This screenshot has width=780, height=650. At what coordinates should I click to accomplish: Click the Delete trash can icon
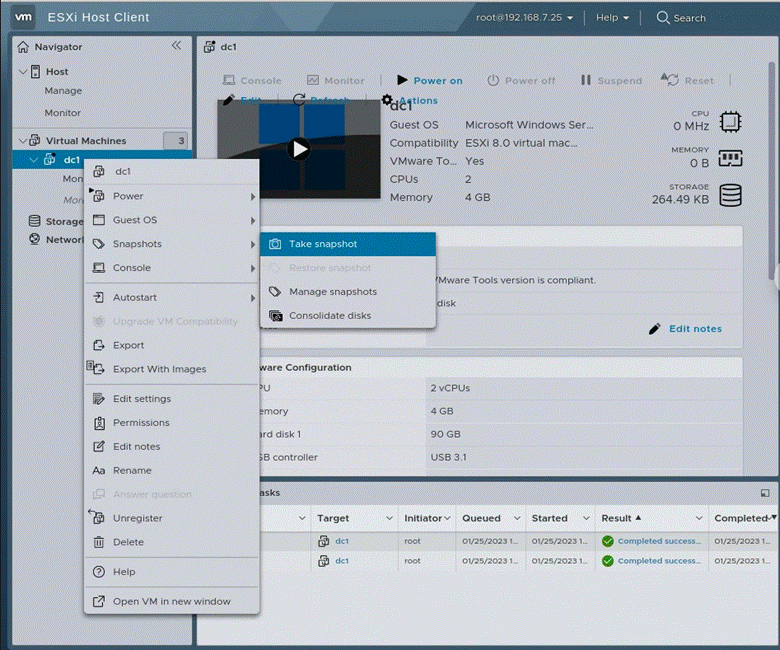[99, 542]
